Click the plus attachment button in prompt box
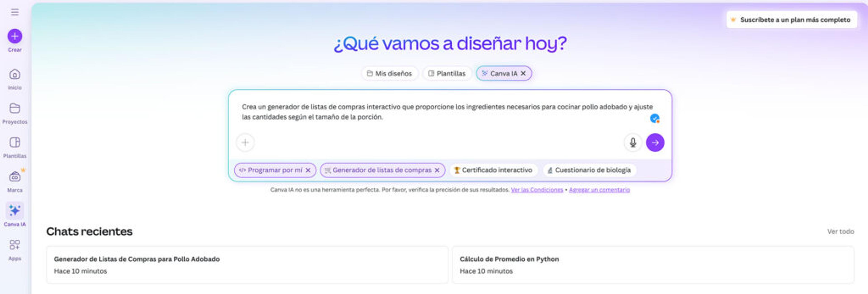This screenshot has height=294, width=868. pos(245,142)
